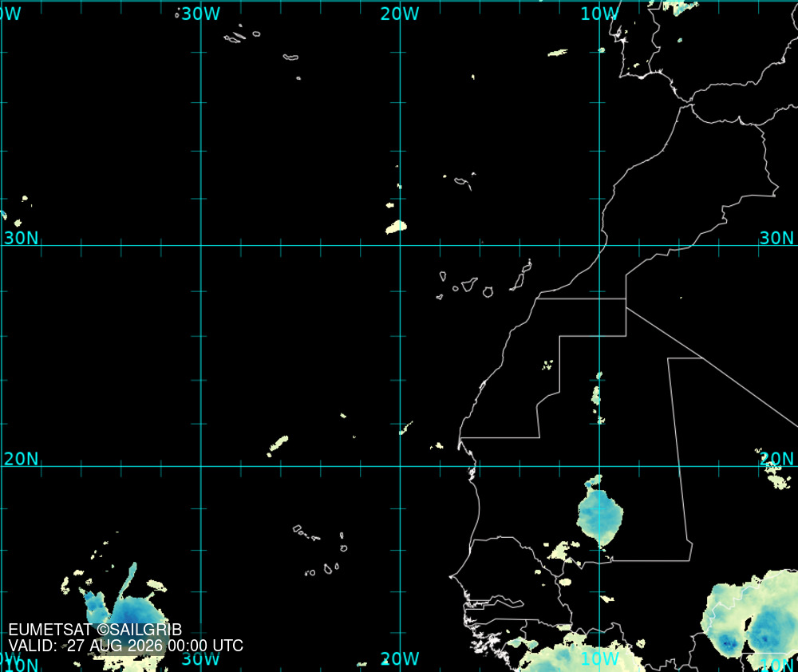Image resolution: width=798 pixels, height=672 pixels.
Task: Click the 10W and 30N grid intersection
Action: click(599, 245)
